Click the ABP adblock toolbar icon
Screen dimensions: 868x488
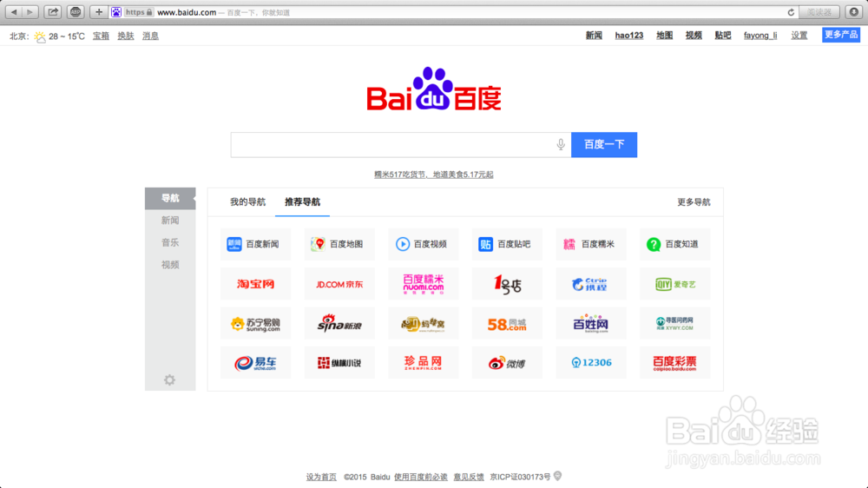(x=76, y=11)
